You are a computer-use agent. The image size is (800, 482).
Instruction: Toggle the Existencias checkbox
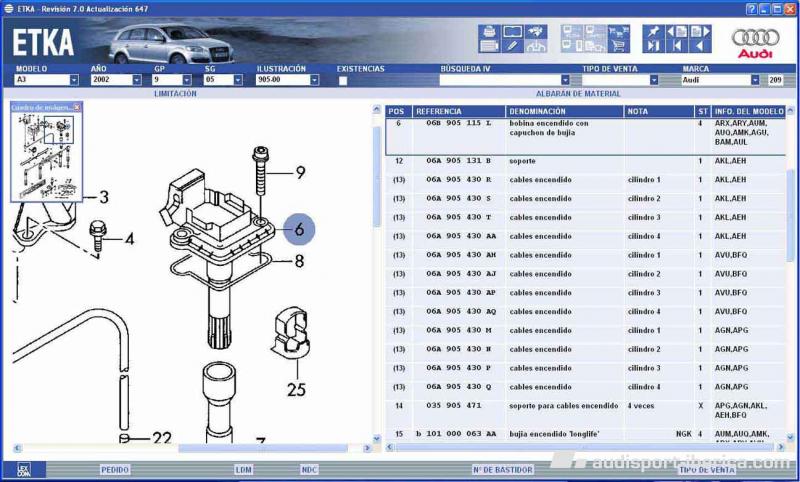tap(343, 80)
